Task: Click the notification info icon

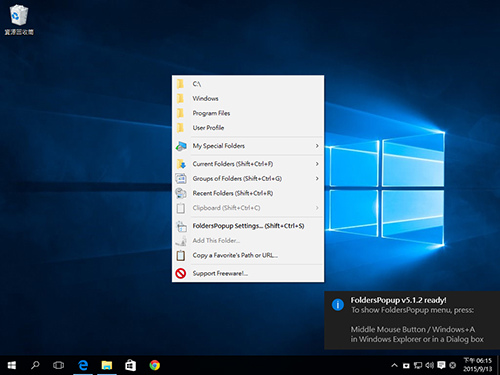Action: coord(338,304)
